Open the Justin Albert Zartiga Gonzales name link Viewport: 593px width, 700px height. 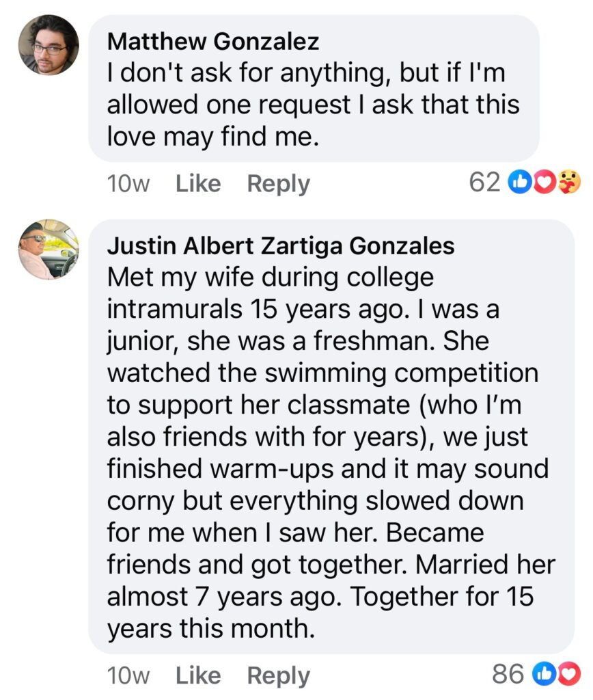(281, 245)
